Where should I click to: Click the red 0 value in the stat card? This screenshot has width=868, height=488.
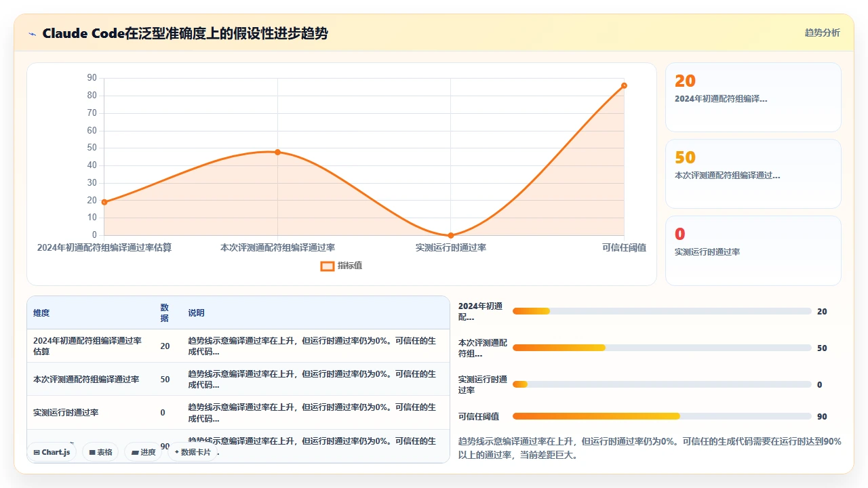point(679,234)
